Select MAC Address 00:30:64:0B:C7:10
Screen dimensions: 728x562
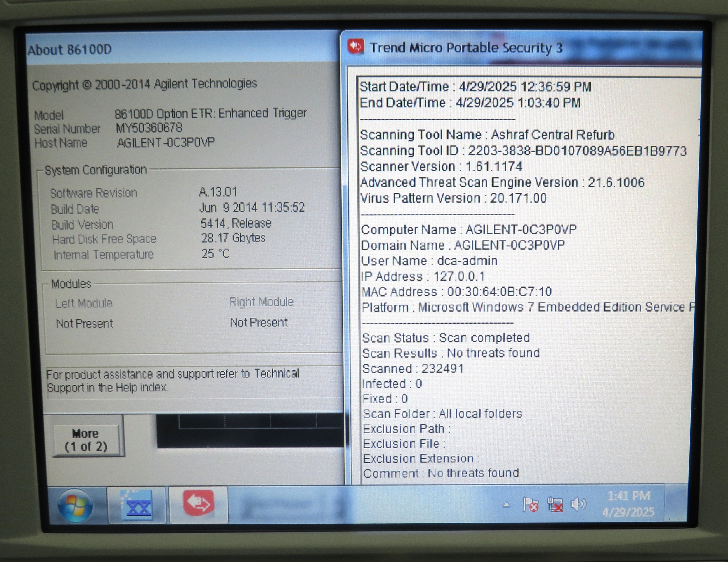click(457, 292)
